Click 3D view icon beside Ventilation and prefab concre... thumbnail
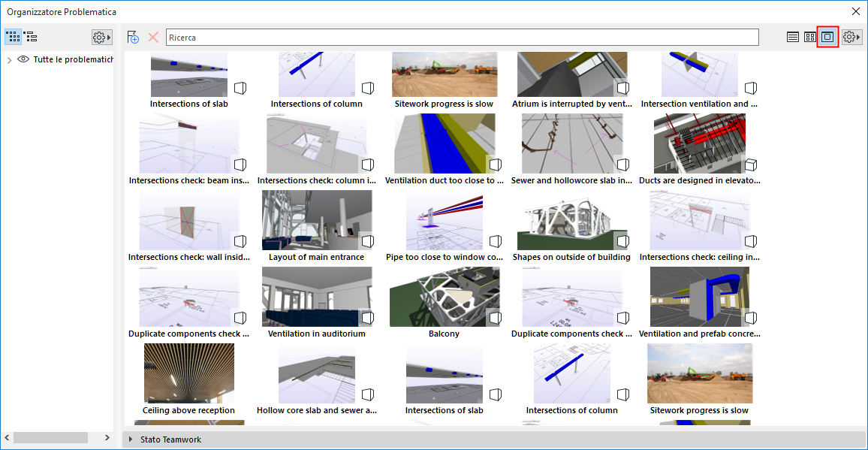The image size is (868, 450). pyautogui.click(x=751, y=318)
